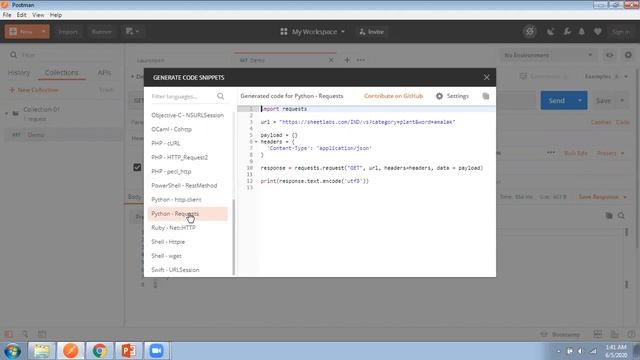This screenshot has width=640, height=360.
Task: Open the No Environment dropdown
Action: (x=548, y=55)
